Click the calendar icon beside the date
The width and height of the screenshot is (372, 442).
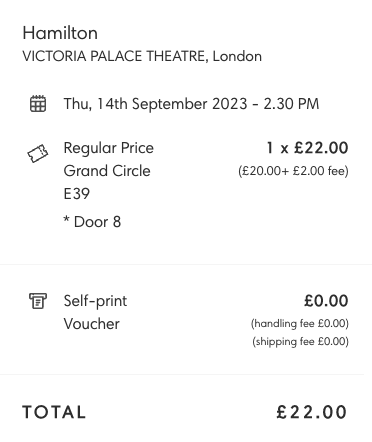click(x=38, y=104)
